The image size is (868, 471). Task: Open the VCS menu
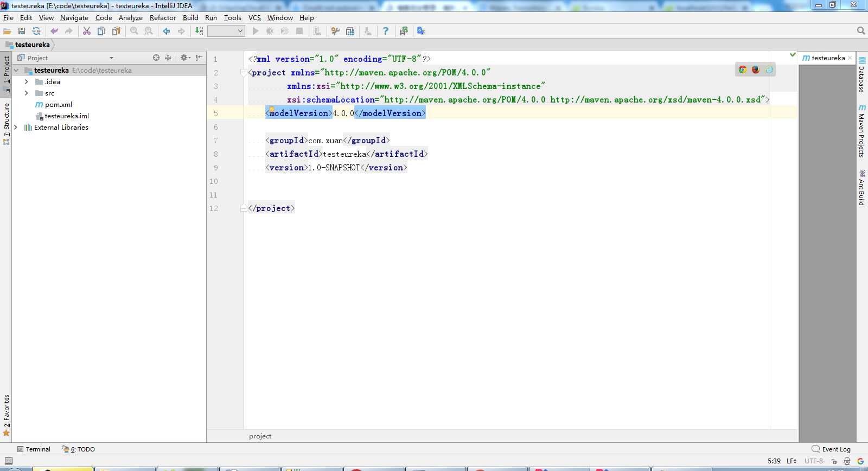[x=254, y=18]
